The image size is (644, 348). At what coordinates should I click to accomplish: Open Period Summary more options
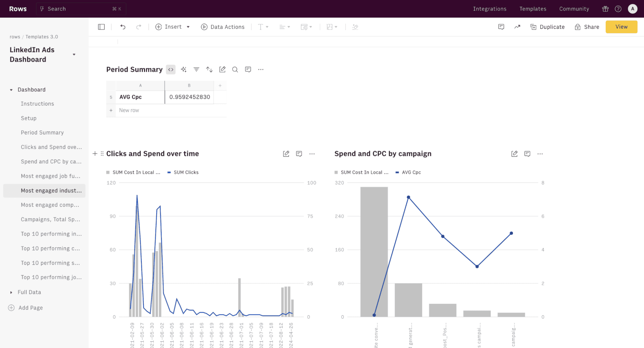point(261,70)
